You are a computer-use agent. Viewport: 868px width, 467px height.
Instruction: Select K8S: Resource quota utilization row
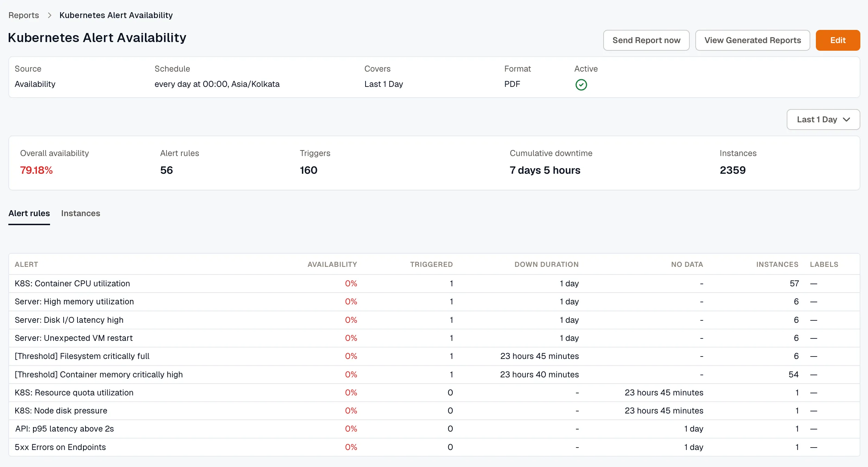[434, 393]
